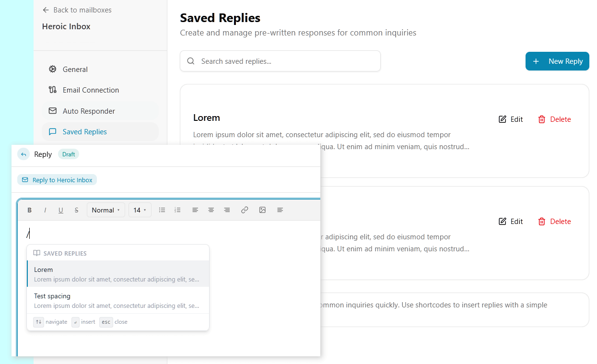Click the Lorem card title
597x364 pixels.
click(207, 117)
